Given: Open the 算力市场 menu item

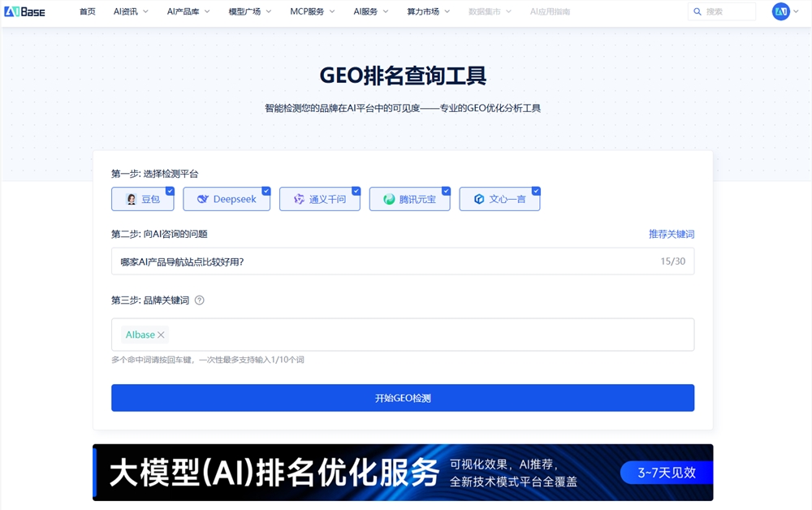Looking at the screenshot, I should (421, 11).
